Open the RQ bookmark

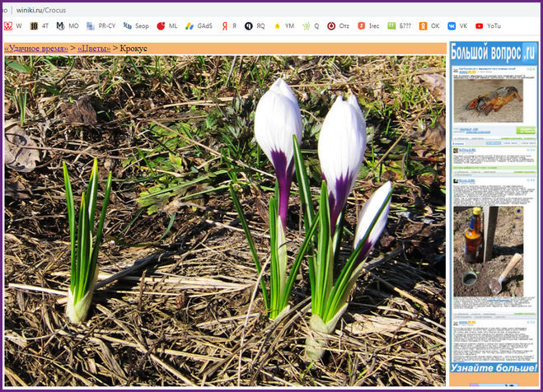pyautogui.click(x=255, y=26)
